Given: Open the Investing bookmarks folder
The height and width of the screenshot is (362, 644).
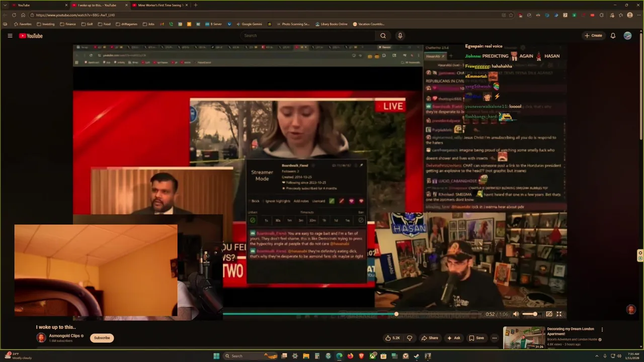Looking at the screenshot, I should click(46, 24).
